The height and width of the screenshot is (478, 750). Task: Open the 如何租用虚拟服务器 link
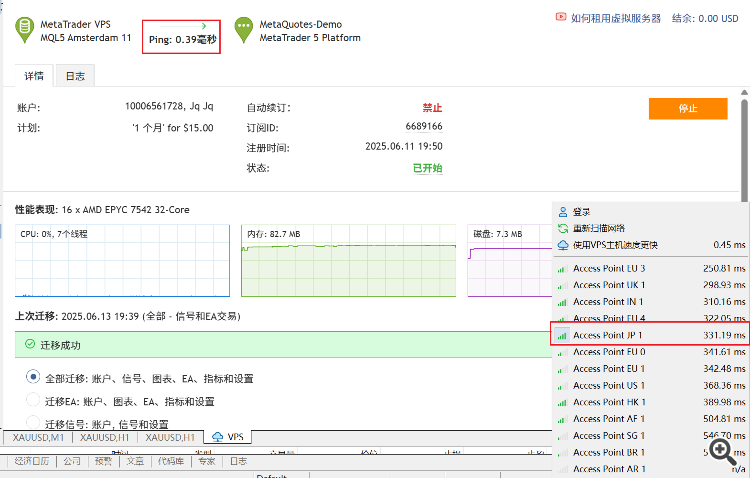click(x=616, y=18)
